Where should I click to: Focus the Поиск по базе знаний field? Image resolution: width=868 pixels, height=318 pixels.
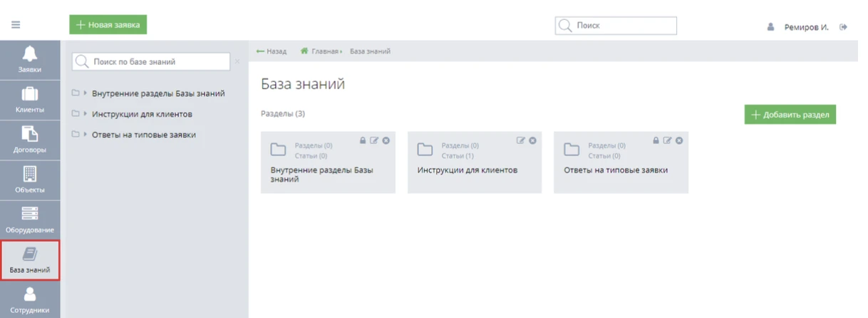pyautogui.click(x=151, y=62)
